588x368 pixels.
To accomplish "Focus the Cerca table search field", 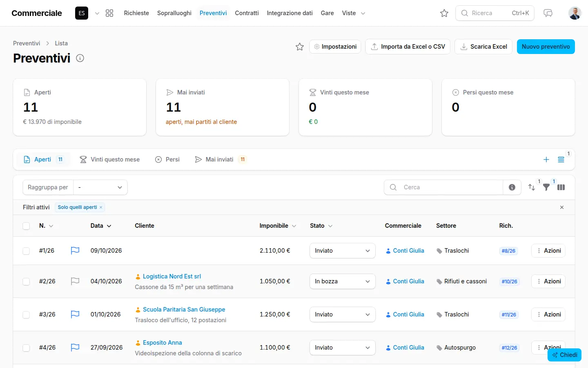I will click(x=443, y=187).
